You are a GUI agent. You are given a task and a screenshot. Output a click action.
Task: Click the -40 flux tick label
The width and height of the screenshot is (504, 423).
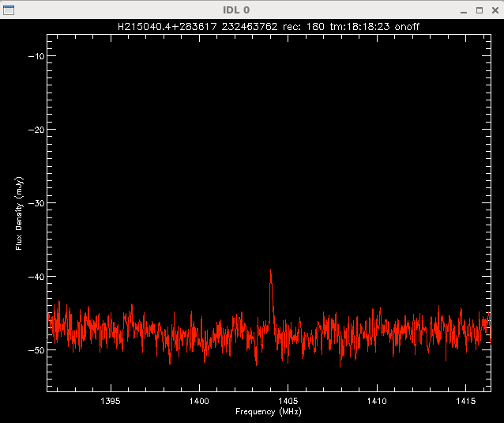36,277
